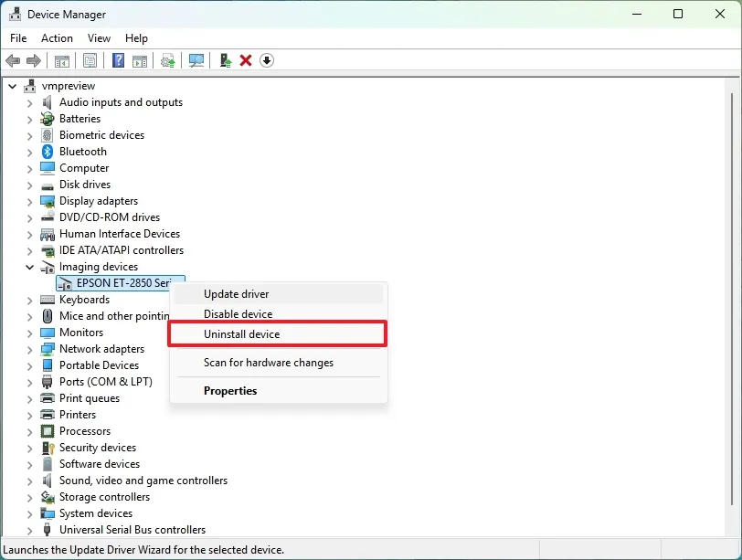
Task: Click the black circle down-arrow toolbar icon
Action: click(x=267, y=60)
